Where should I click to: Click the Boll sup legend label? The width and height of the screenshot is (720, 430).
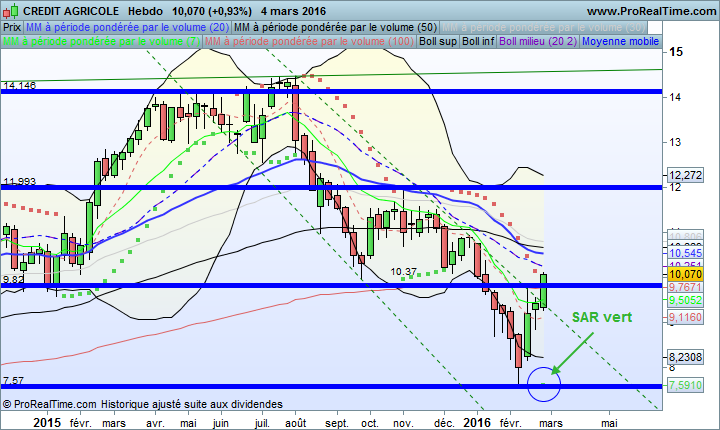coord(438,41)
